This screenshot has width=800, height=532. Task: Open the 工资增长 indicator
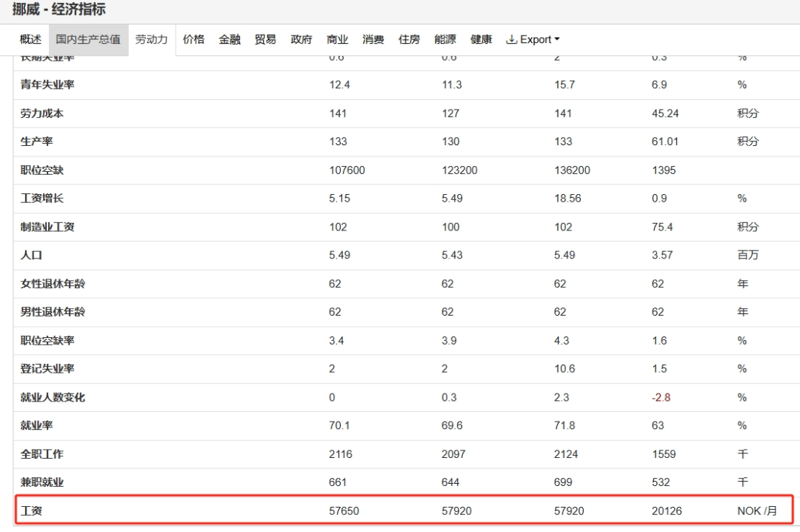coord(42,199)
